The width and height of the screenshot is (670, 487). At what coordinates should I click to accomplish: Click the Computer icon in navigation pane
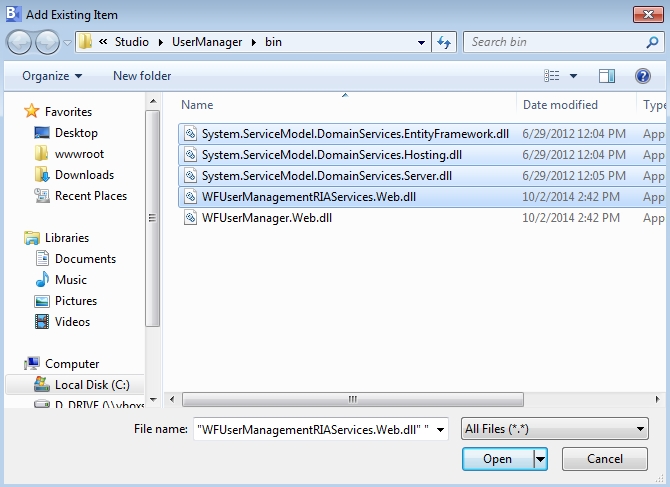point(32,364)
